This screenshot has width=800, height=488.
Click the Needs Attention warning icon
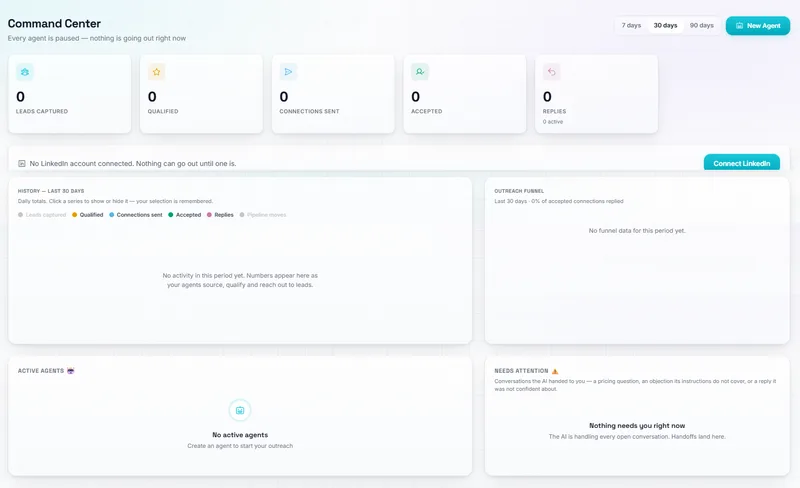[555, 371]
